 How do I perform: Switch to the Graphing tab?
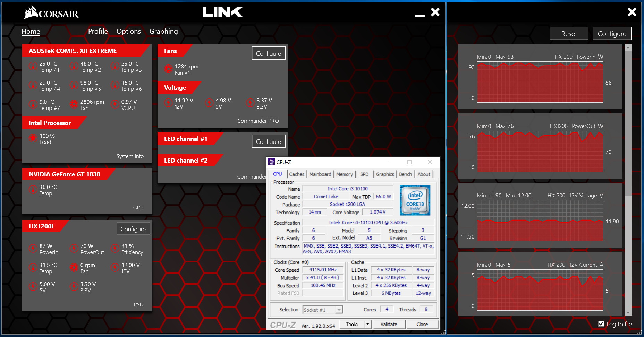pyautogui.click(x=163, y=31)
